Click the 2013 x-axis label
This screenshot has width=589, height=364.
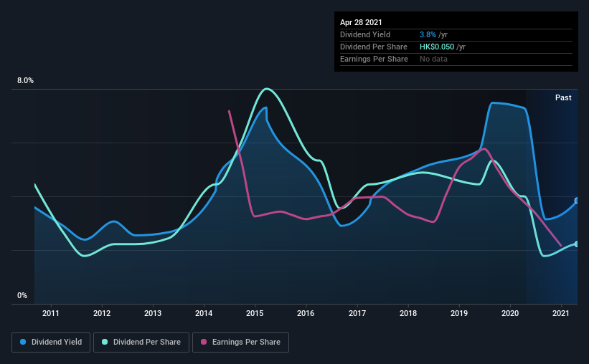[153, 313]
